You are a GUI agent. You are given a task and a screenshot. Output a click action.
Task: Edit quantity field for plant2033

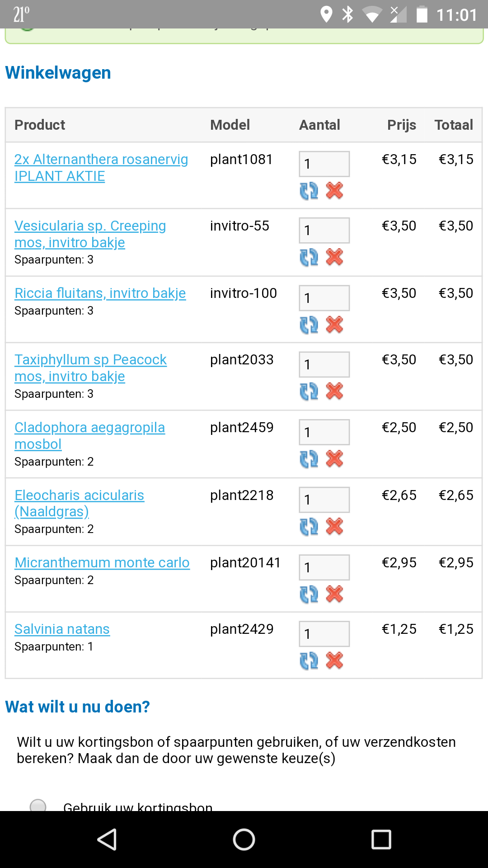click(x=324, y=364)
